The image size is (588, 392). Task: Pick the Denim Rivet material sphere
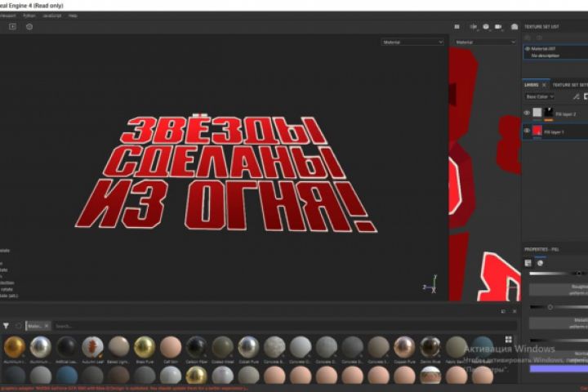pyautogui.click(x=430, y=347)
